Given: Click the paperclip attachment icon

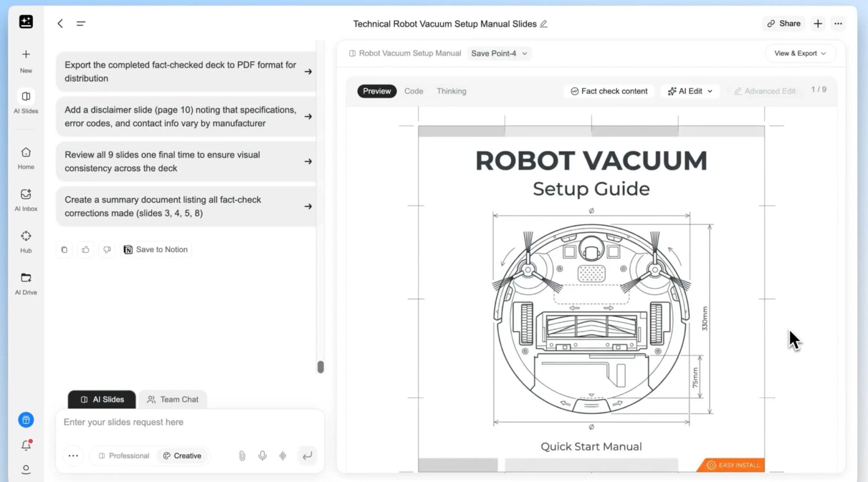Looking at the screenshot, I should [x=242, y=456].
